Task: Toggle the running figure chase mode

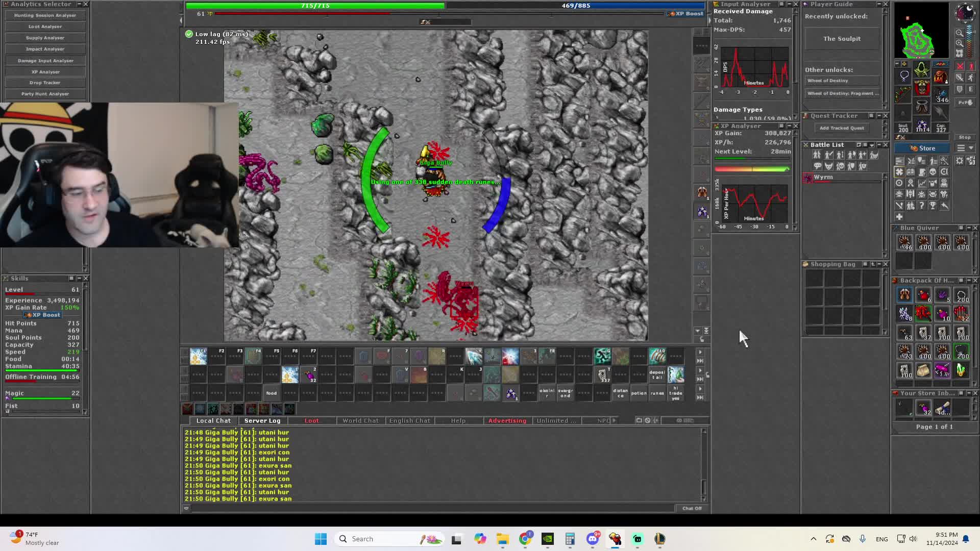Action: pyautogui.click(x=971, y=78)
